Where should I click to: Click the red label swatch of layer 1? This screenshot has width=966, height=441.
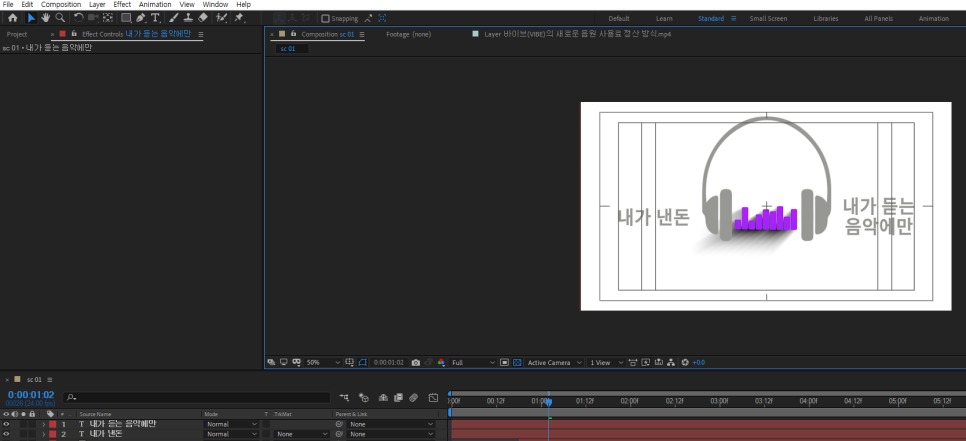coord(52,424)
